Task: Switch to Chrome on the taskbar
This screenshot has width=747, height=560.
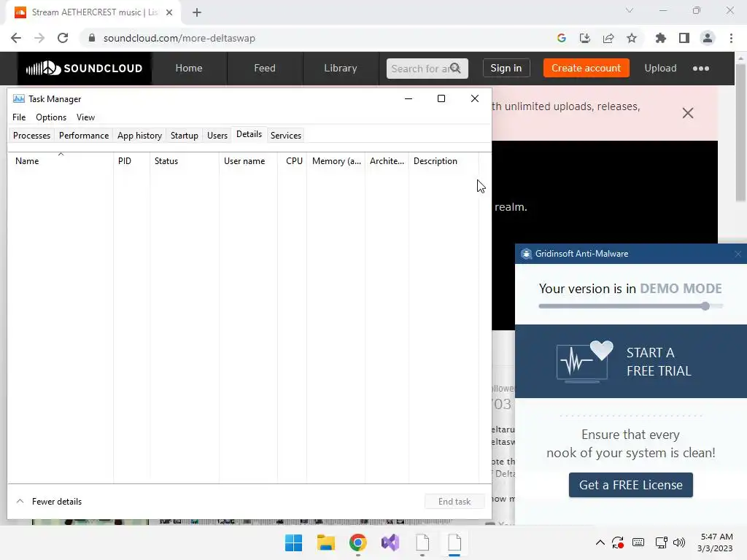Action: tap(357, 542)
